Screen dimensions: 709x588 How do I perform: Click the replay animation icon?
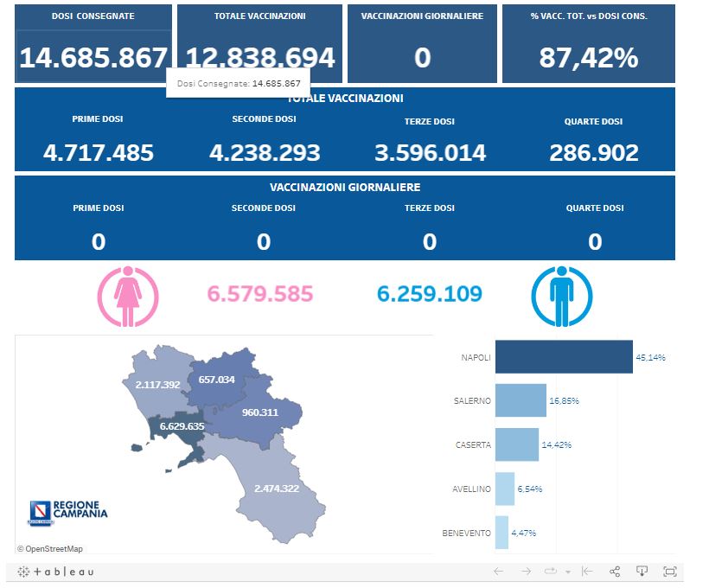click(550, 572)
